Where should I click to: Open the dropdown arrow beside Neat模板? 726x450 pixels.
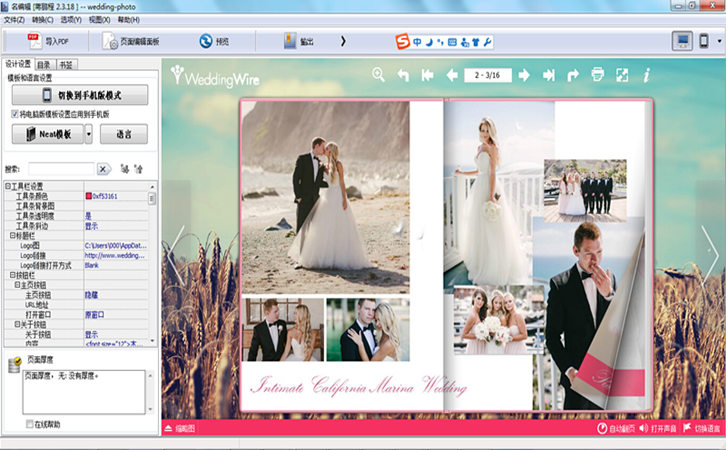[x=89, y=134]
